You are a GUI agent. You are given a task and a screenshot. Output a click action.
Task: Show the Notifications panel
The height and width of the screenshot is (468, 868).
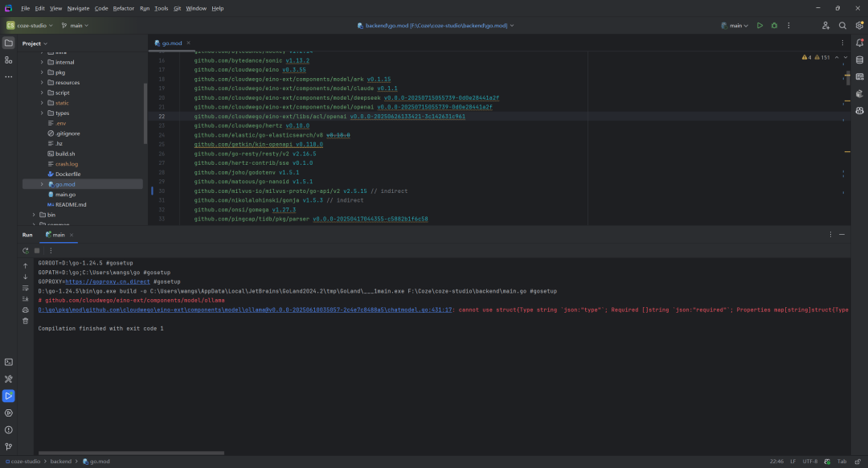point(860,43)
